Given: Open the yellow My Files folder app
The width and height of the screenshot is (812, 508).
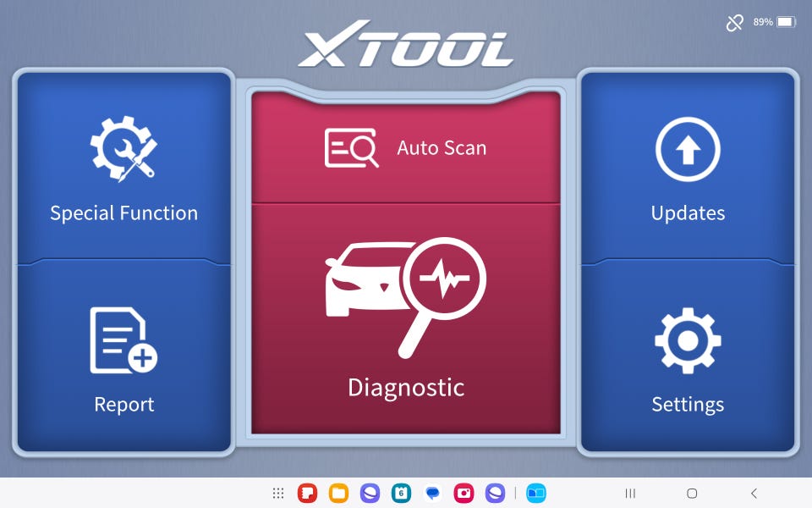Looking at the screenshot, I should (x=338, y=493).
